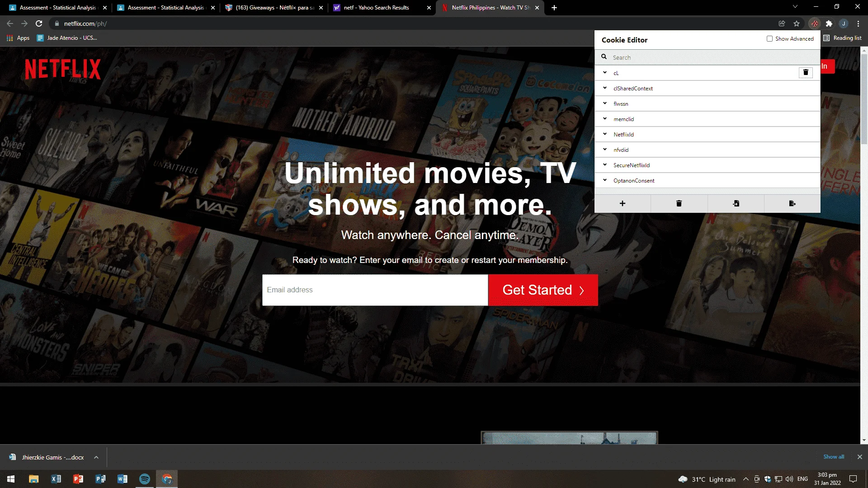
Task: Open File Explorer from taskbar
Action: coord(33,479)
